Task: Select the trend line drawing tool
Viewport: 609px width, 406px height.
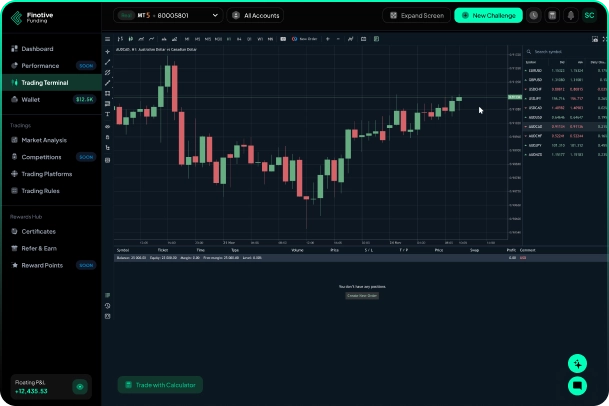Action: point(108,62)
